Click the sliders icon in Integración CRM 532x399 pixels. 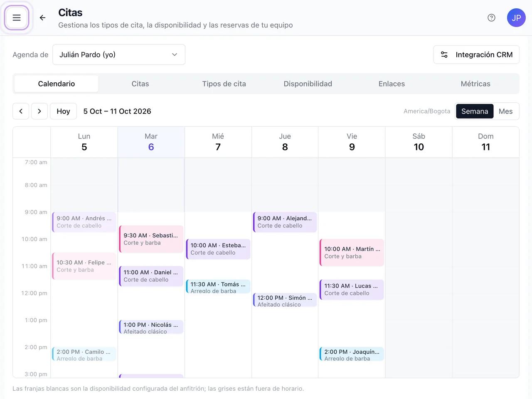pyautogui.click(x=444, y=55)
